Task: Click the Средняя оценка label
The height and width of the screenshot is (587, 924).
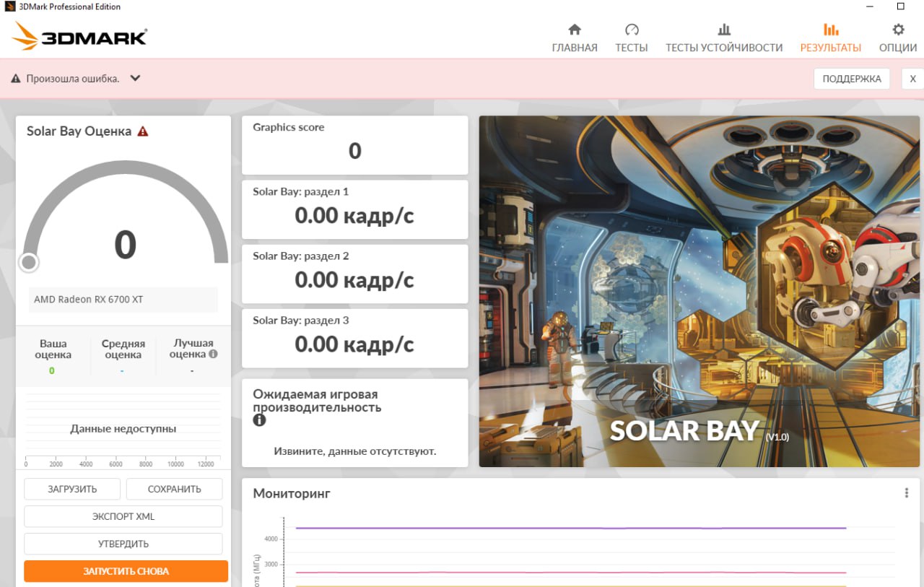Action: click(123, 349)
